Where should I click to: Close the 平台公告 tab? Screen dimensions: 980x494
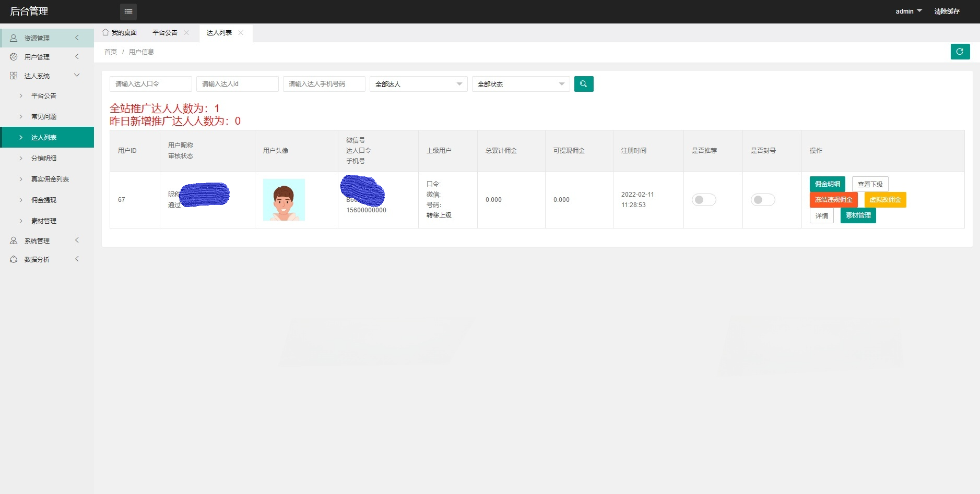tap(186, 32)
